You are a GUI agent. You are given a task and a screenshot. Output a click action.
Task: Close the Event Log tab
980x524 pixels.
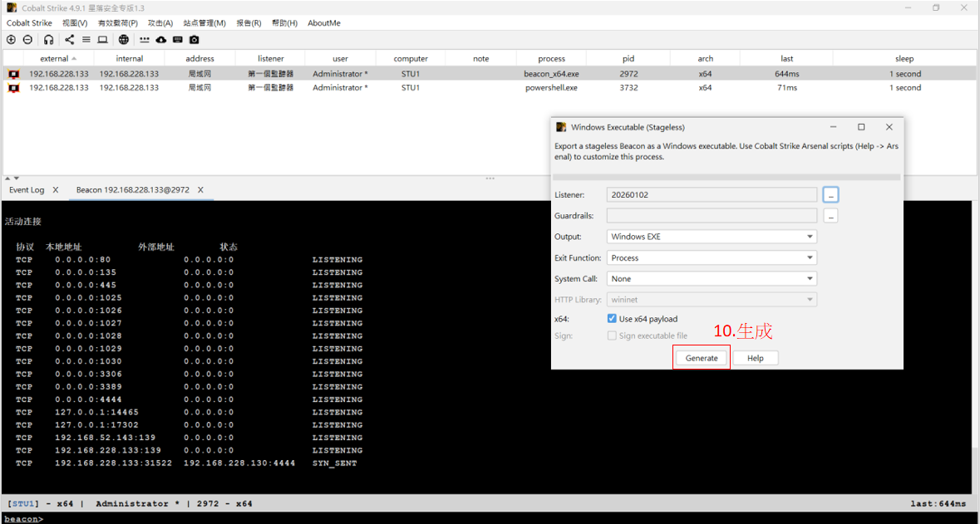(55, 190)
